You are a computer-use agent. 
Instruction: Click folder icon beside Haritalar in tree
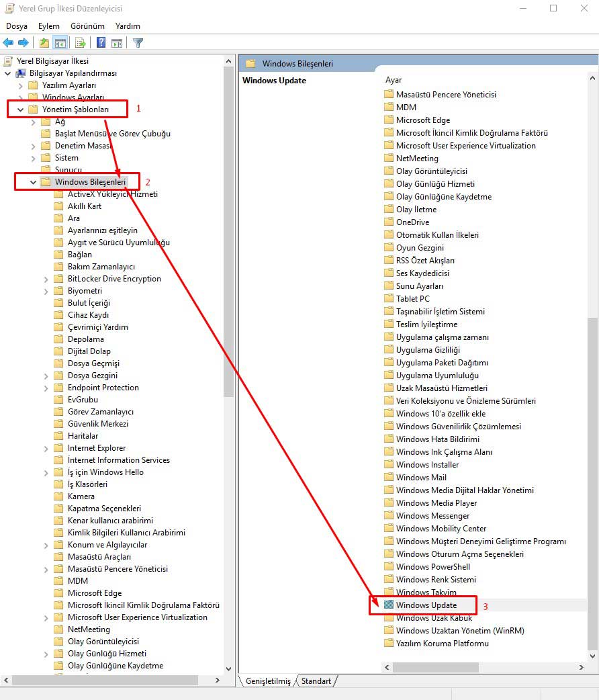[x=58, y=436]
